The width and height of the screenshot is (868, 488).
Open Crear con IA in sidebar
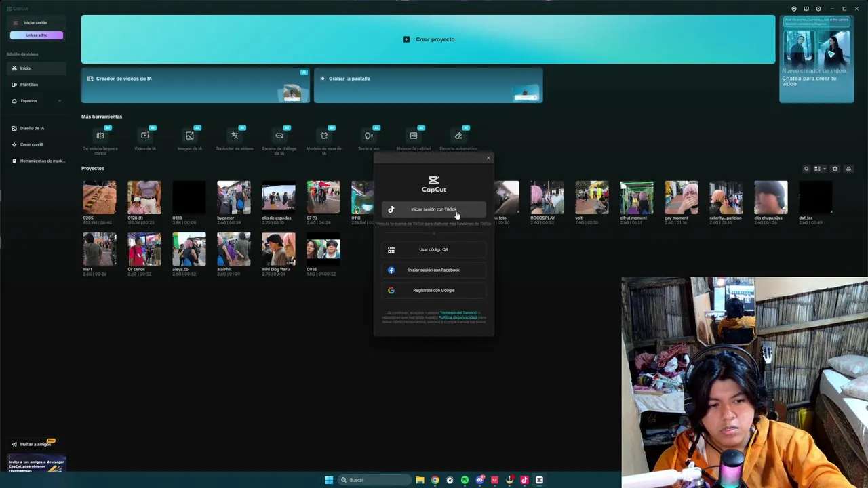tap(37, 144)
